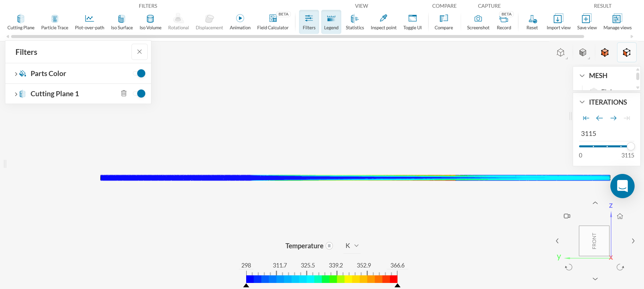Rotate the view right with the chevron
The width and height of the screenshot is (644, 289).
633,241
